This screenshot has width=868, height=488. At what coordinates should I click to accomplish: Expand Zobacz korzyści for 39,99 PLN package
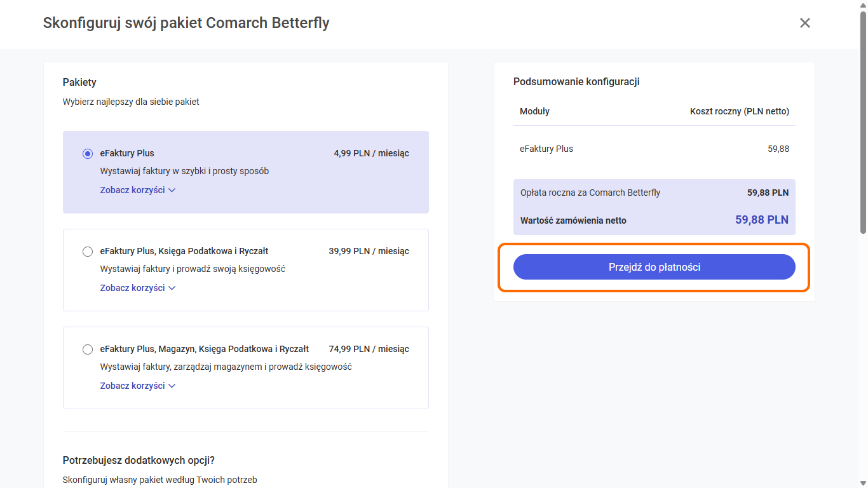tap(132, 288)
